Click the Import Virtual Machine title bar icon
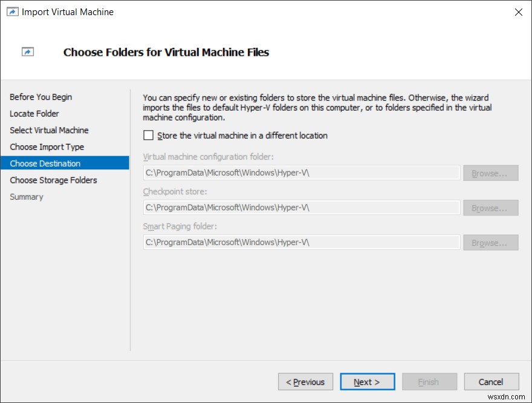Image resolution: width=532 pixels, height=403 pixels. [x=12, y=11]
